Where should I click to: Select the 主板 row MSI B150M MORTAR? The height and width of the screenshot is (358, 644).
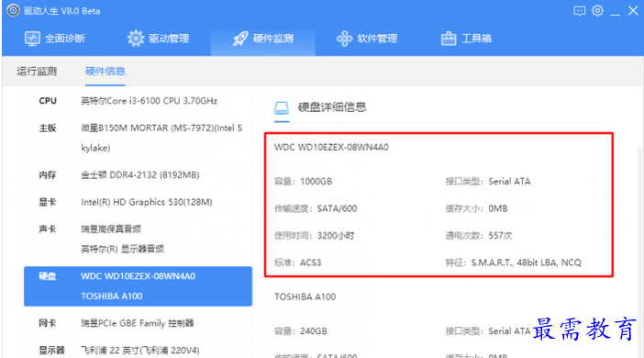pos(138,138)
